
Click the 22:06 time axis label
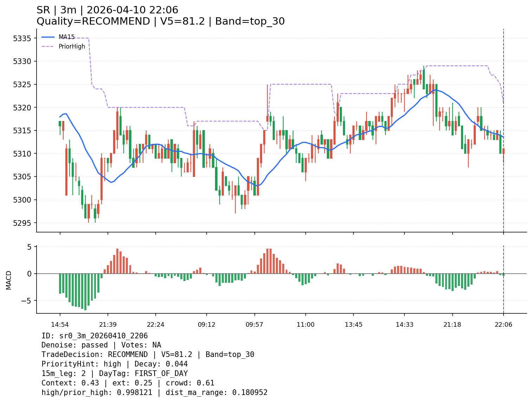coord(503,325)
